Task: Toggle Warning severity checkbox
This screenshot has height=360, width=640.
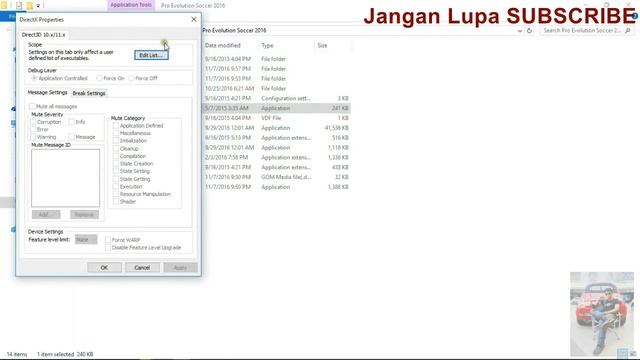Action: coord(33,137)
